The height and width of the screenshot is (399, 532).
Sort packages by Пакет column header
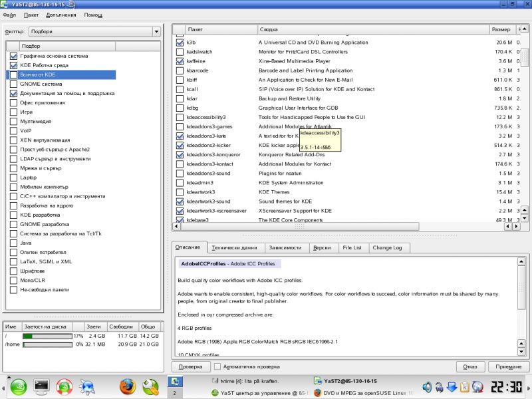pyautogui.click(x=221, y=29)
